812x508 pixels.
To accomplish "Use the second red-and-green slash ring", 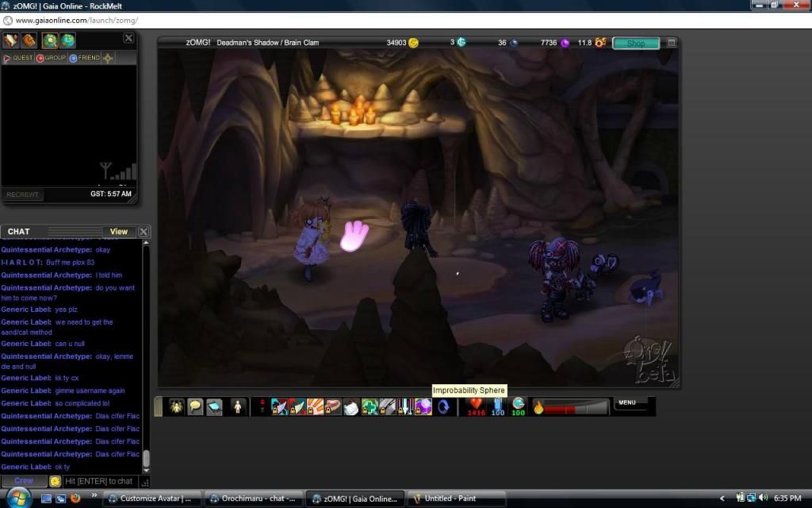I will coord(297,407).
